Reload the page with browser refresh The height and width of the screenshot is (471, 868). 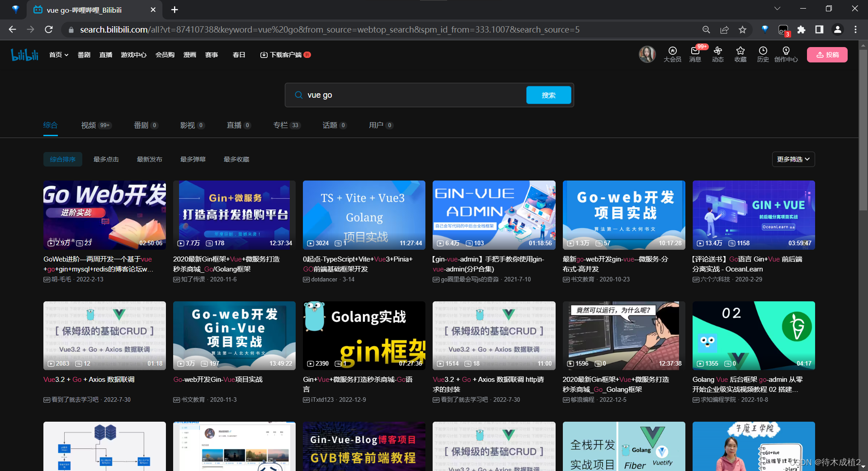[49, 29]
